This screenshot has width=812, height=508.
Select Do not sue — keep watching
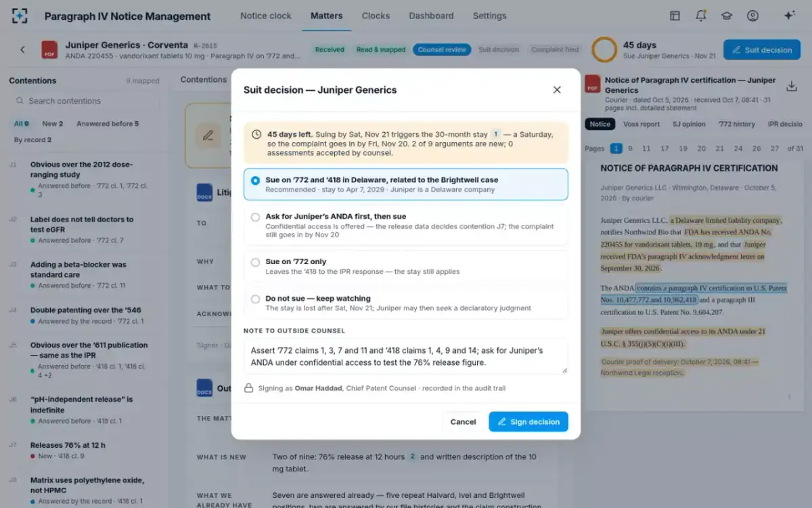tap(406, 303)
